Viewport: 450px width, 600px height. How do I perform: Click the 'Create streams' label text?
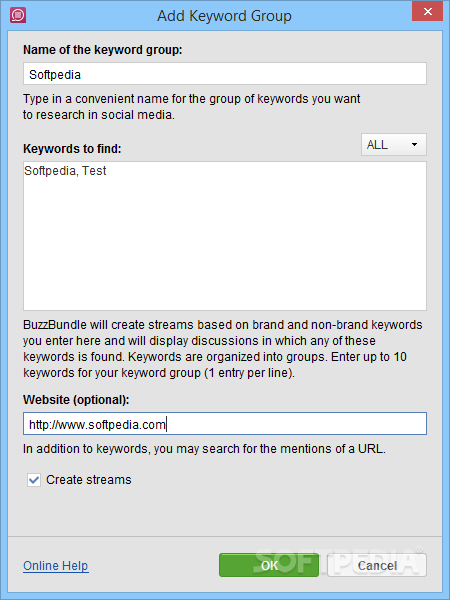89,480
